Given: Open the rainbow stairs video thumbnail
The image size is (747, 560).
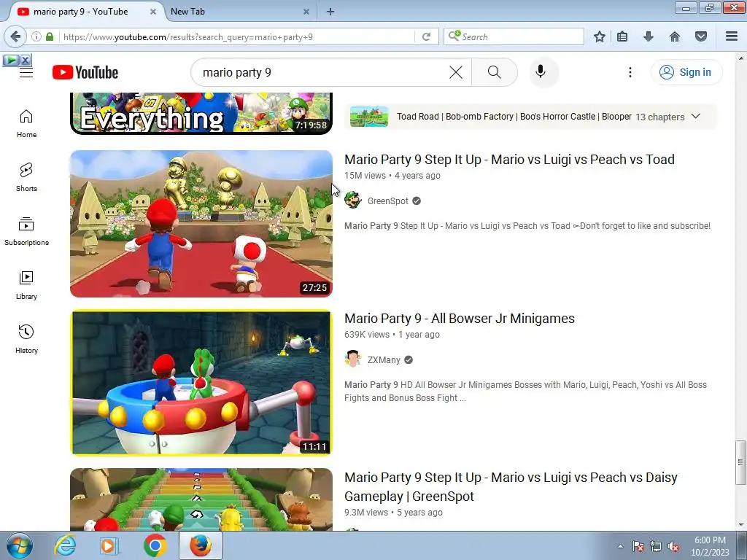Looking at the screenshot, I should (201, 499).
